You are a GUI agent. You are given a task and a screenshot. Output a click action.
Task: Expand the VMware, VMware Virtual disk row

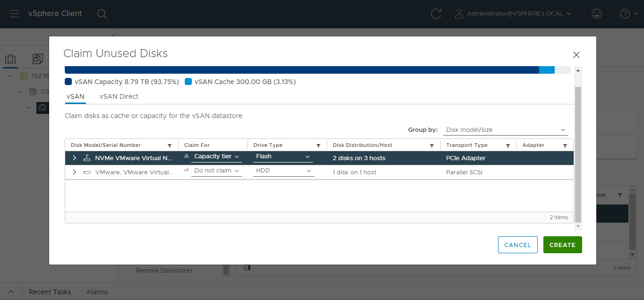74,172
